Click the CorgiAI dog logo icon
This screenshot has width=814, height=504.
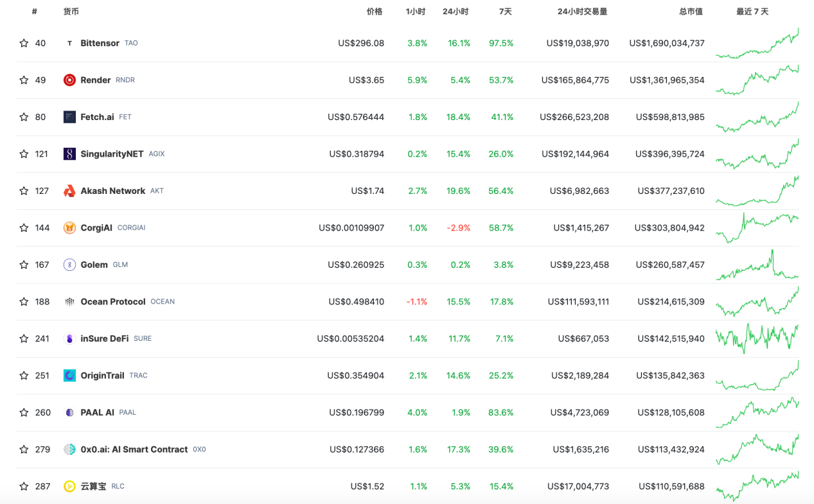69,228
